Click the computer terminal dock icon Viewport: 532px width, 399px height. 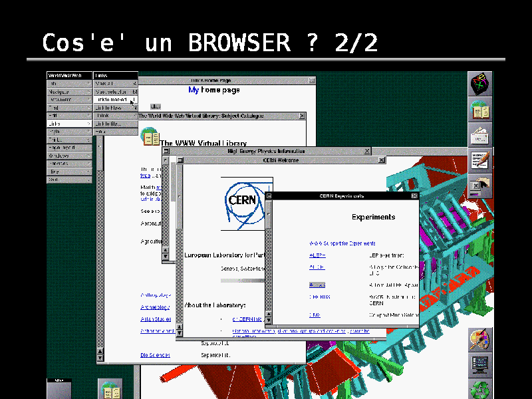481,364
